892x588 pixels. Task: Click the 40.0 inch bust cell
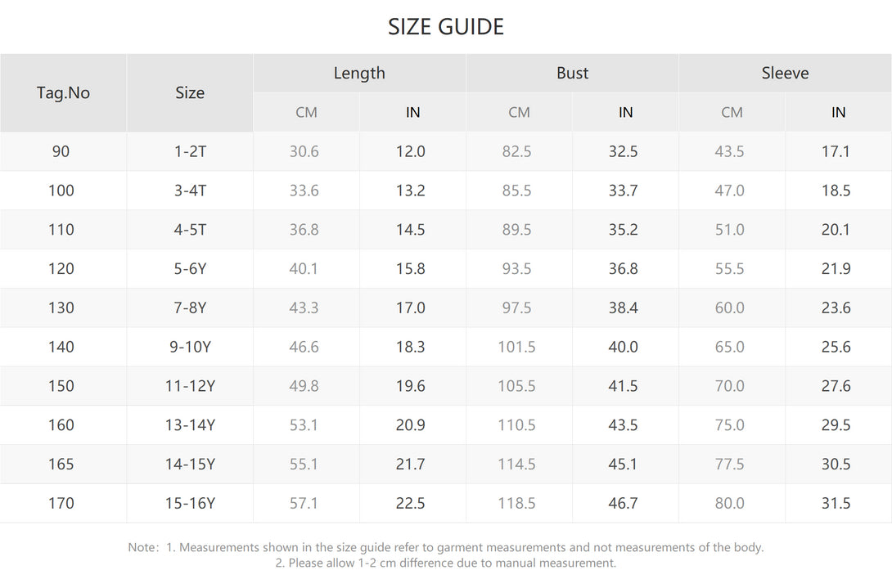[x=625, y=347]
